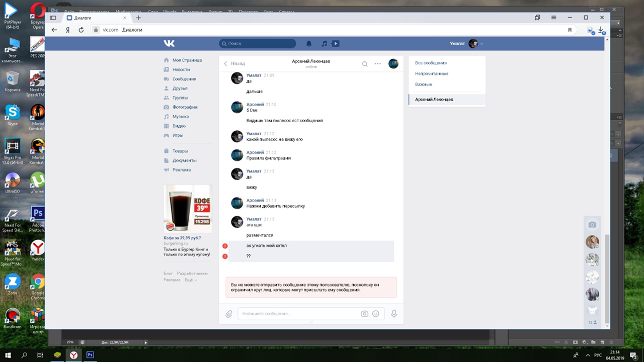Click the VK logo in header
Viewport: 644px width, 362px height.
click(x=169, y=43)
